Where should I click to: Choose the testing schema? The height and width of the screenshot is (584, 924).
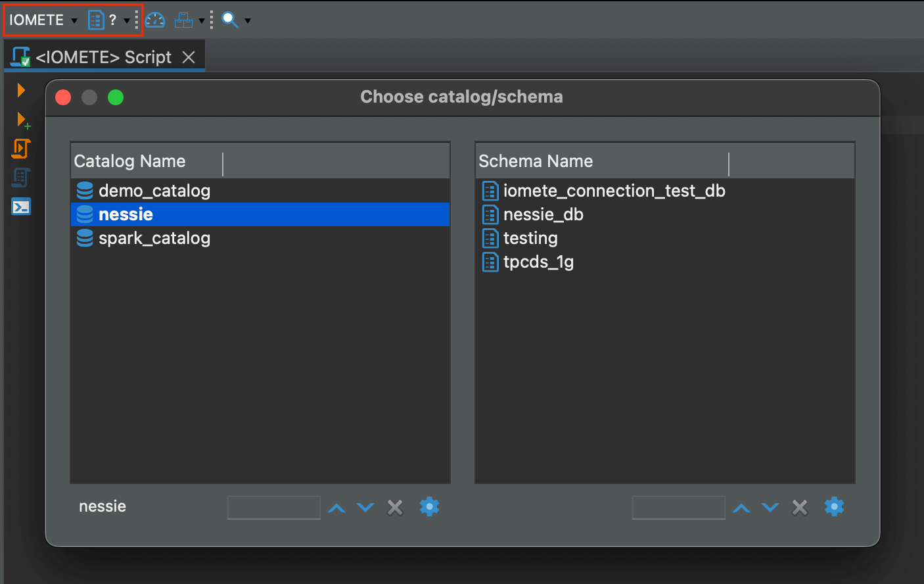click(665, 238)
